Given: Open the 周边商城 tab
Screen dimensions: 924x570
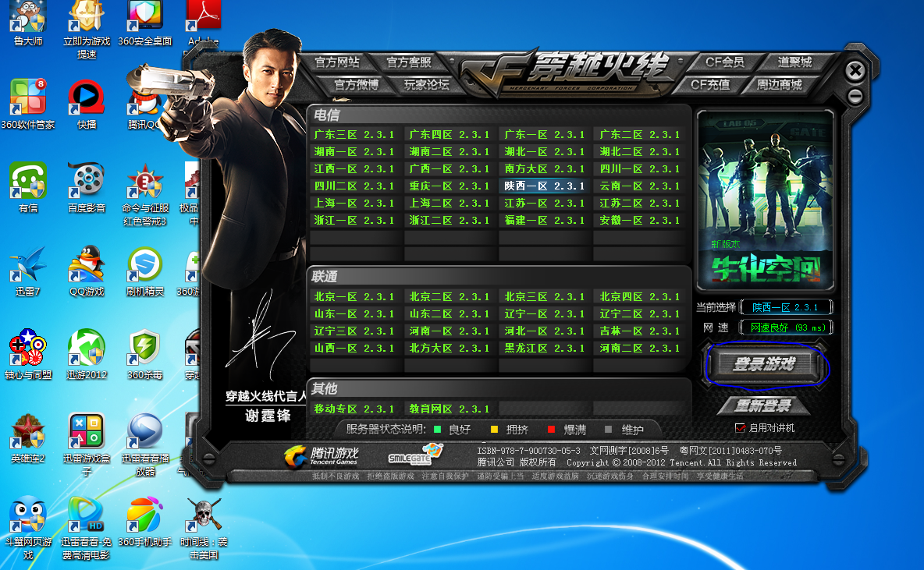Looking at the screenshot, I should [x=779, y=84].
